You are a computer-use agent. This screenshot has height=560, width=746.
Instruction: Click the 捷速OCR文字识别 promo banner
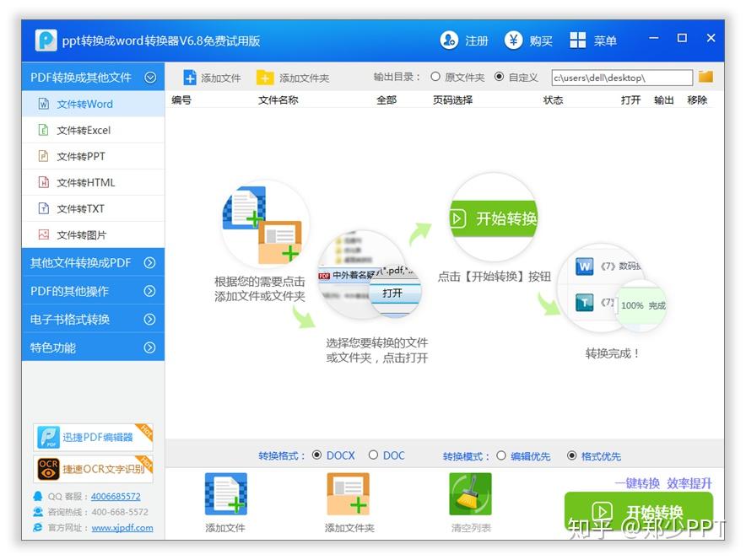point(93,469)
